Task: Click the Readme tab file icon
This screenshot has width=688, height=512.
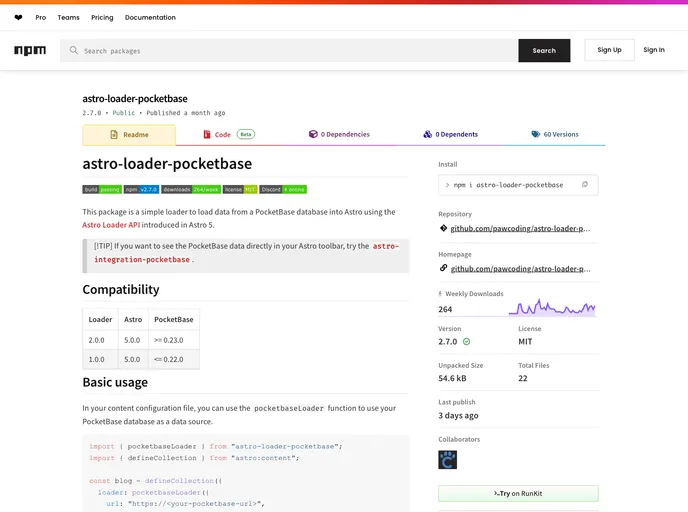Action: pos(114,135)
